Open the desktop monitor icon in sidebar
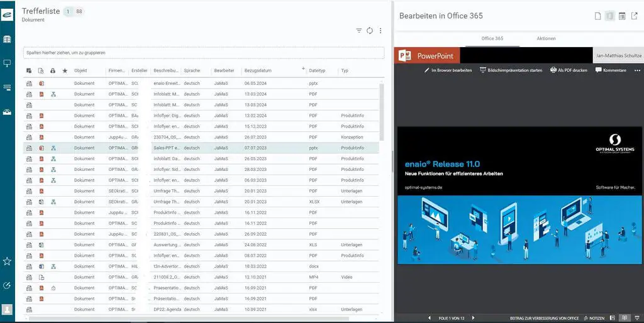This screenshot has height=323, width=644. [x=7, y=63]
